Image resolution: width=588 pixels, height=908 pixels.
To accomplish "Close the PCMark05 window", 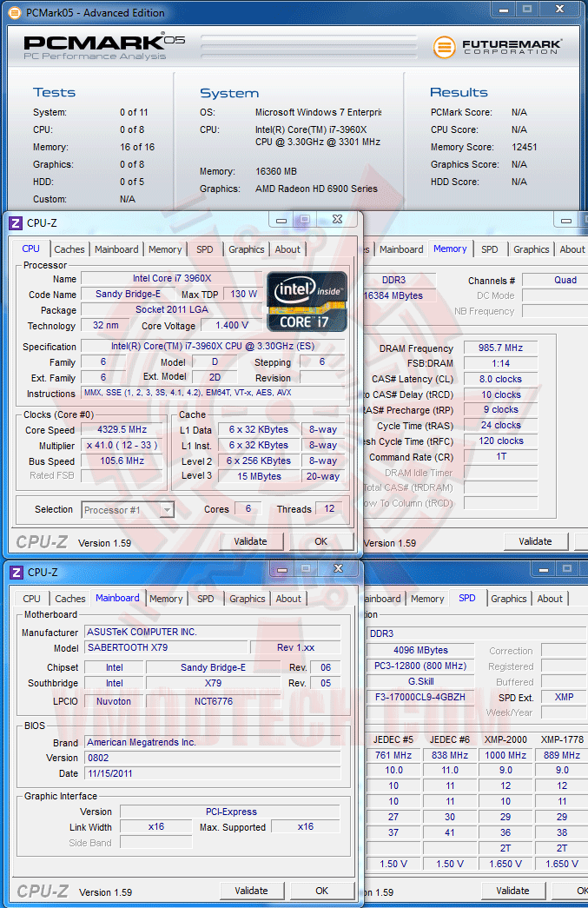I will pyautogui.click(x=559, y=10).
